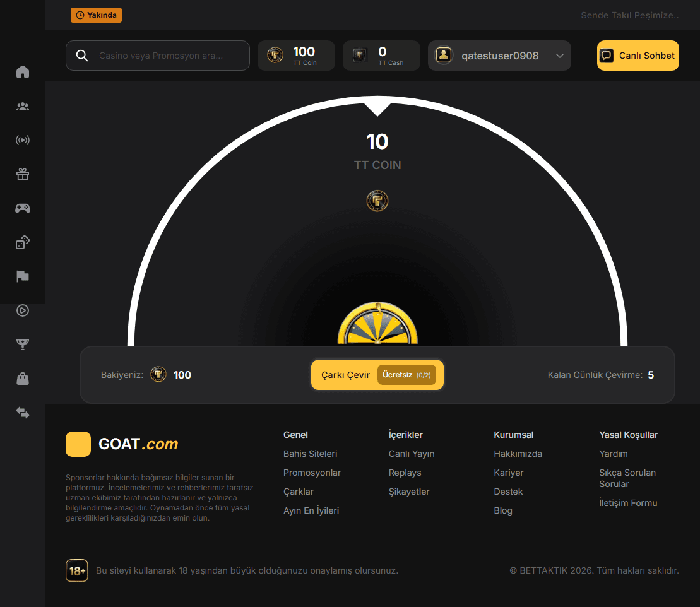
Task: Click the 18+ age badge
Action: click(x=77, y=570)
